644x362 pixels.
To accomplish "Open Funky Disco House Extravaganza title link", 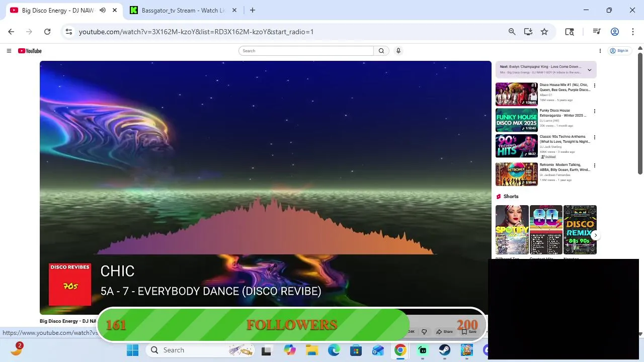I will click(x=563, y=113).
